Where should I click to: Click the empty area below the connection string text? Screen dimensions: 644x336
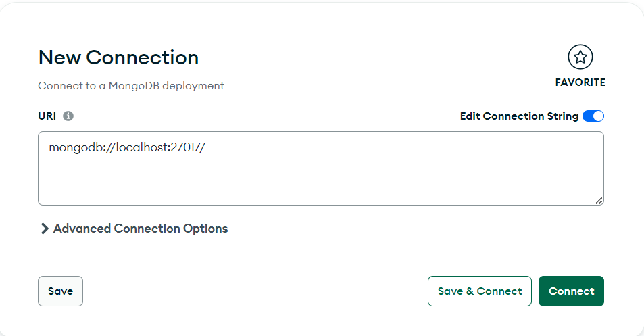pos(320,181)
